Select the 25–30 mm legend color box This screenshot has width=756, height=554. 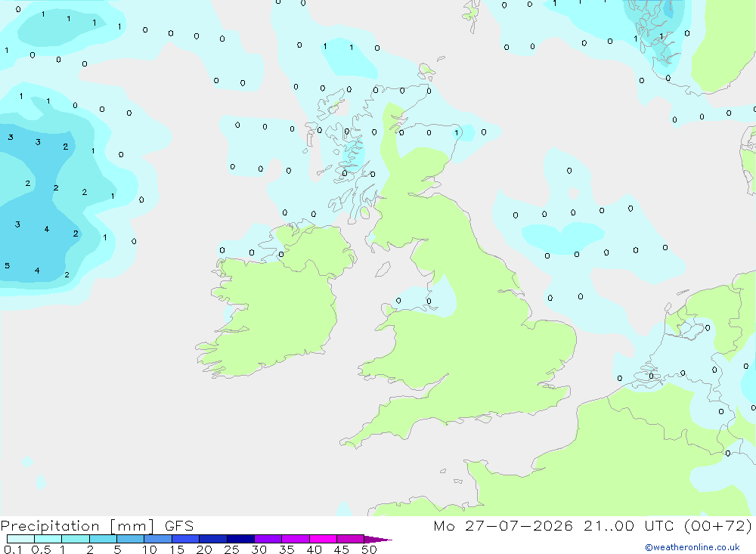[x=240, y=539]
